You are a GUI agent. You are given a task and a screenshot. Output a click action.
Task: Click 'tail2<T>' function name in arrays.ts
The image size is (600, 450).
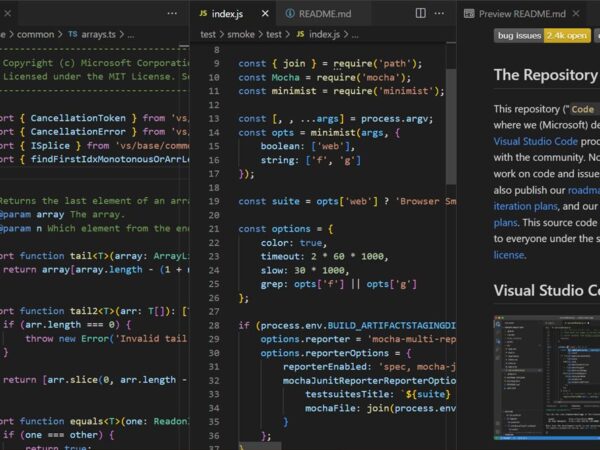point(92,311)
